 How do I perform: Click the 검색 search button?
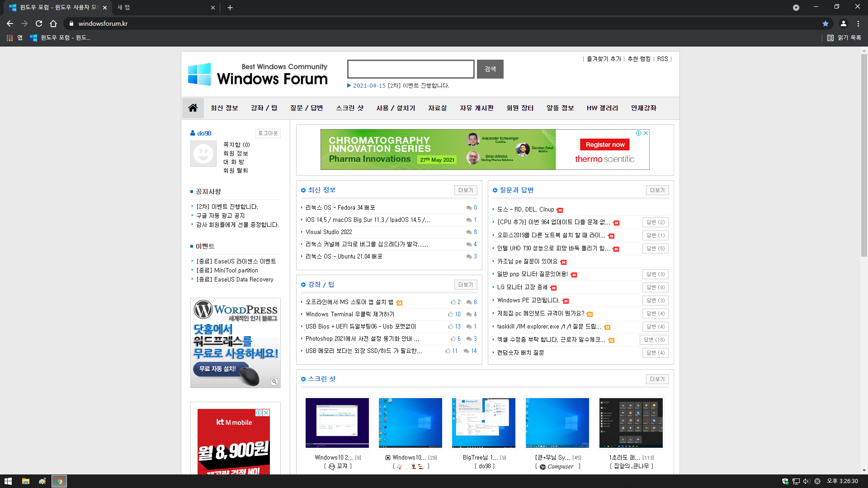(x=490, y=69)
